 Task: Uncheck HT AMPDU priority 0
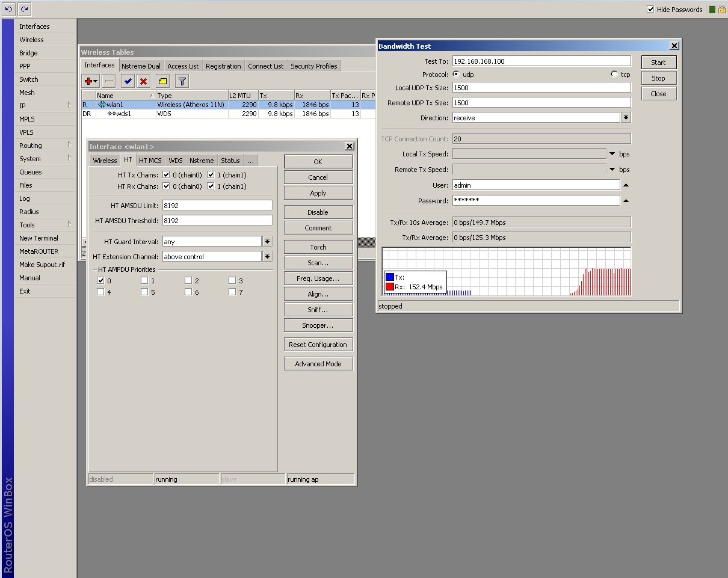pyautogui.click(x=100, y=281)
